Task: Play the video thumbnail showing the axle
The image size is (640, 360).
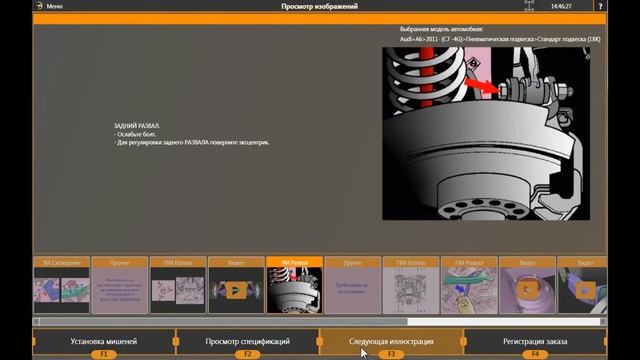Action: [236, 285]
